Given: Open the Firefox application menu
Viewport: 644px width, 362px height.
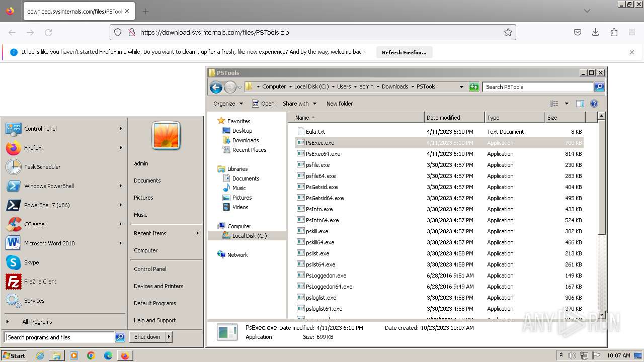Looking at the screenshot, I should [632, 32].
